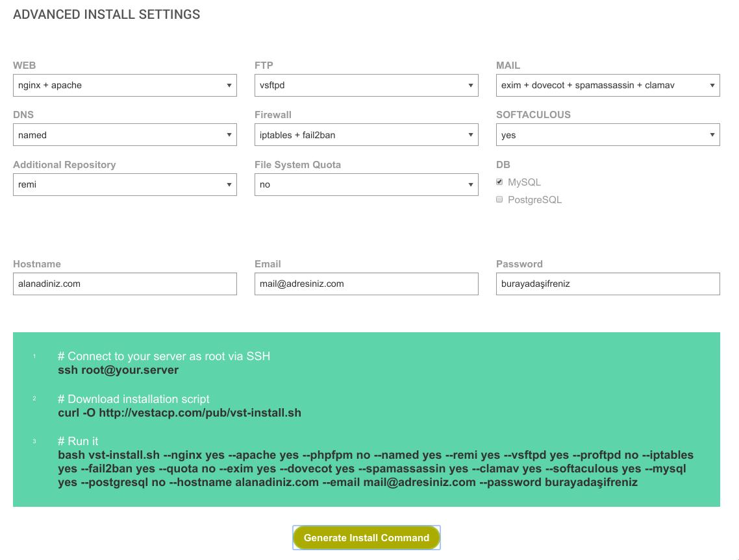Expand the FTP vsftpd dropdown
This screenshot has height=560, width=739.
point(366,85)
